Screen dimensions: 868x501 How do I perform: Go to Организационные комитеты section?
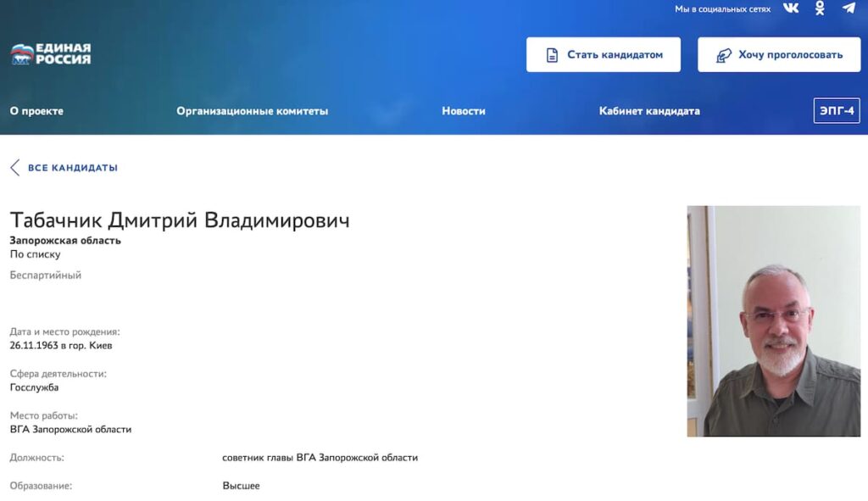click(252, 111)
